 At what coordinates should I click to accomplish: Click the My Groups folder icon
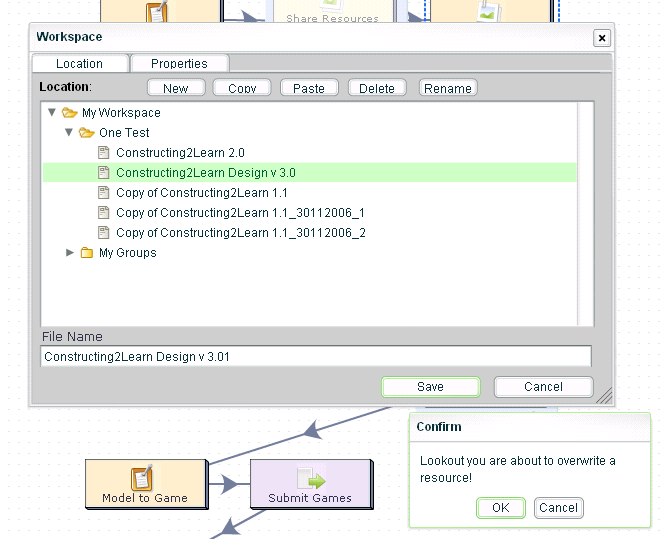(86, 253)
